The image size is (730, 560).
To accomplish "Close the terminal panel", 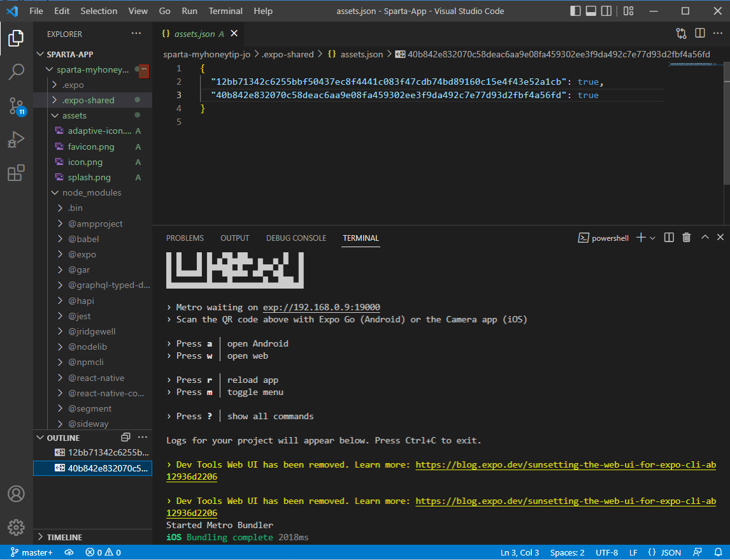I will (720, 238).
